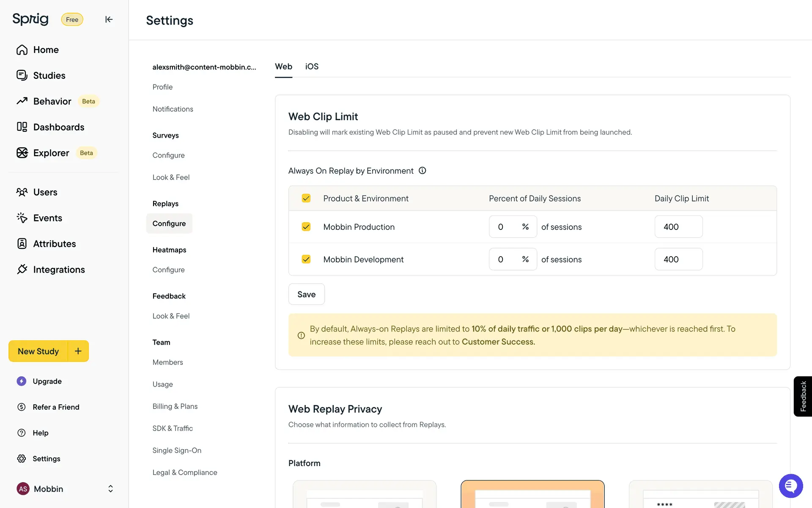Click the Upgrade lightning icon
This screenshot has height=508, width=812.
tap(22, 381)
